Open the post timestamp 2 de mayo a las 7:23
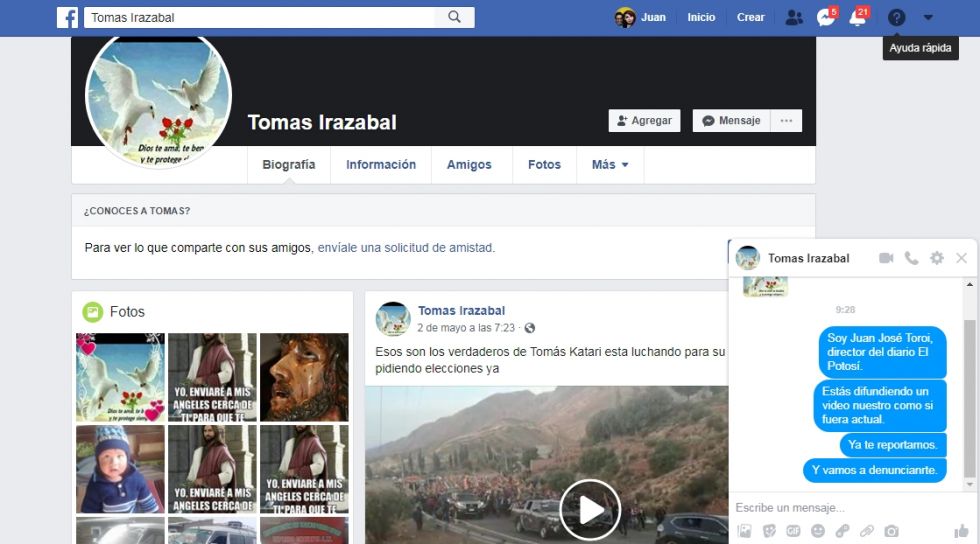980x544 pixels. [x=466, y=328]
